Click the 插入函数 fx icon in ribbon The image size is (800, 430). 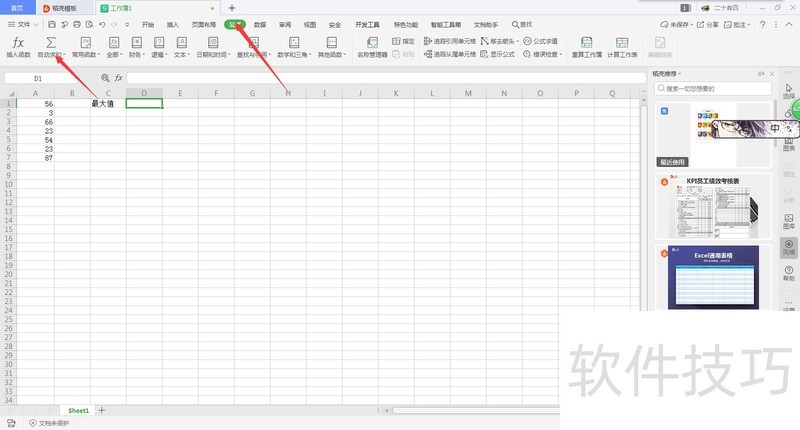(x=18, y=42)
